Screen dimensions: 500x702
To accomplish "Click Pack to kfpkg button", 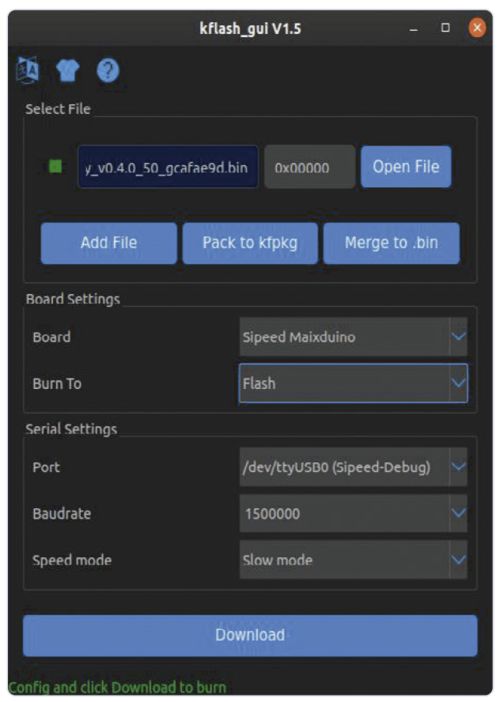I will (x=250, y=243).
